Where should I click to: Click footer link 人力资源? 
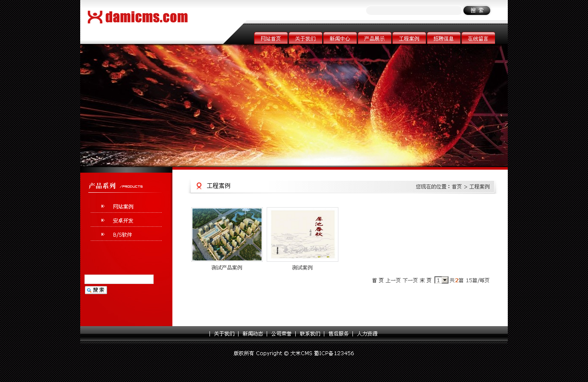[367, 334]
